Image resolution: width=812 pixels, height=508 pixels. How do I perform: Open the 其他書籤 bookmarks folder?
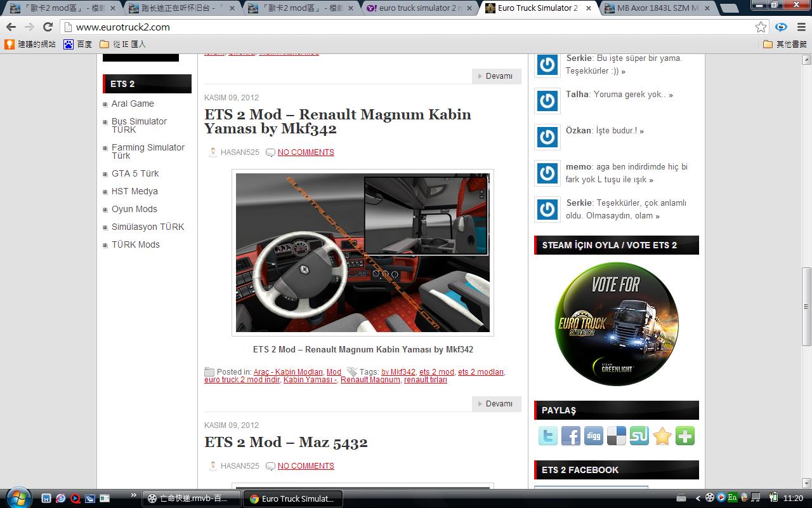(x=785, y=44)
